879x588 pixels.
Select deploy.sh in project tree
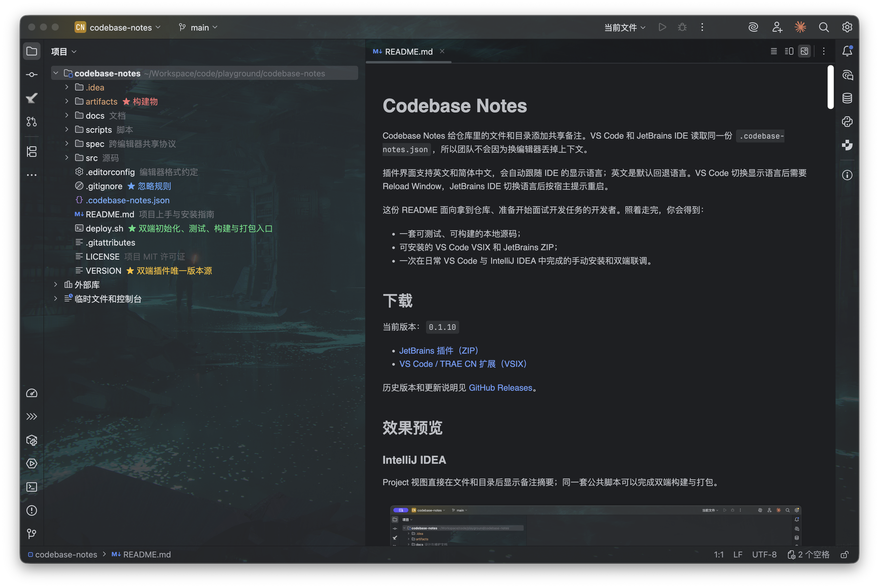(105, 229)
